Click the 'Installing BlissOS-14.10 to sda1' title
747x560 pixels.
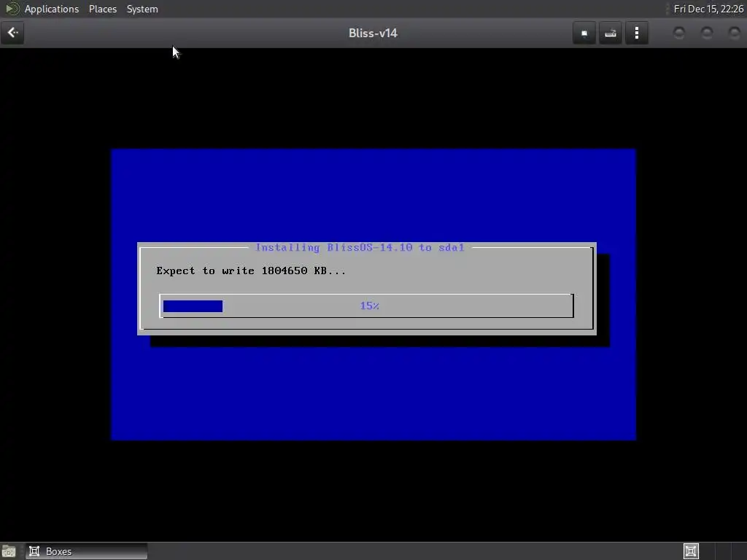[360, 248]
